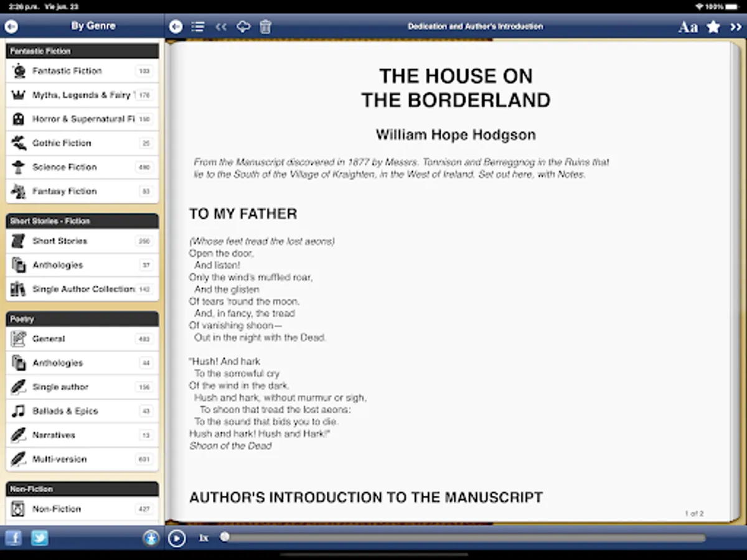This screenshot has width=747, height=560.
Task: Change the 1x playback speed
Action: (204, 538)
